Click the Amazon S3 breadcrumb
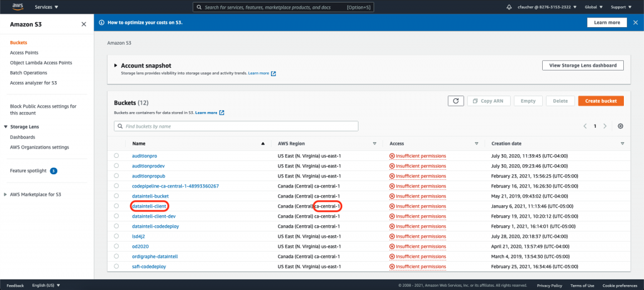Screen dimensions: 644x290 click(119, 43)
